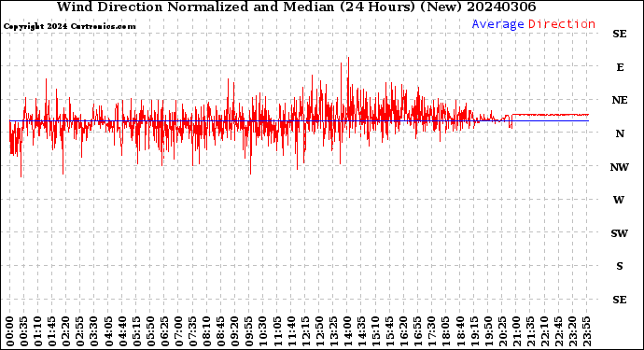Click the 07:35 time axis label
The height and width of the screenshot is (350, 644).
coord(192,331)
